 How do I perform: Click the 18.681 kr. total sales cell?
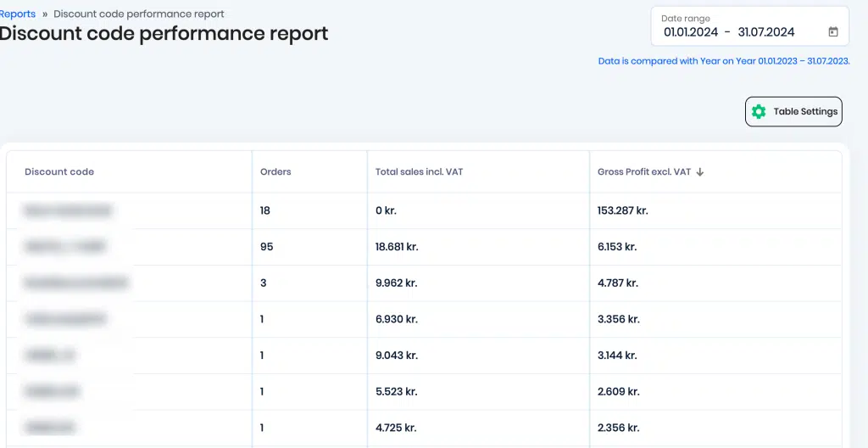[x=397, y=247]
